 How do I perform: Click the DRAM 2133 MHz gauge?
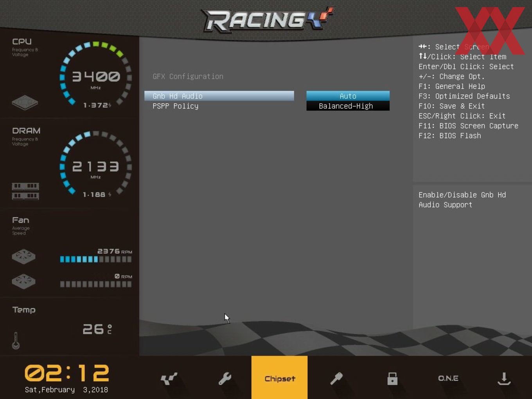[x=96, y=164]
